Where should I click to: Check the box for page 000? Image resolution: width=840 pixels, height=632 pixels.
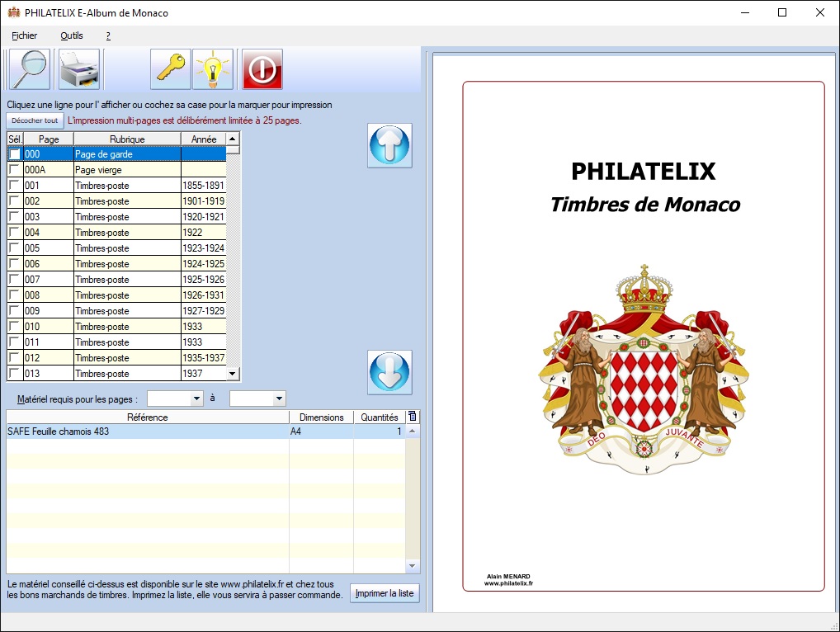15,154
